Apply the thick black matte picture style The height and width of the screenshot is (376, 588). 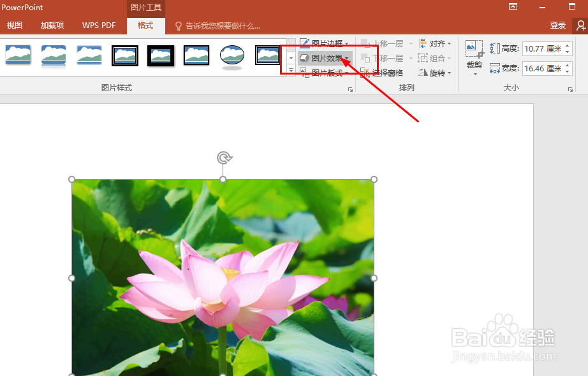161,56
